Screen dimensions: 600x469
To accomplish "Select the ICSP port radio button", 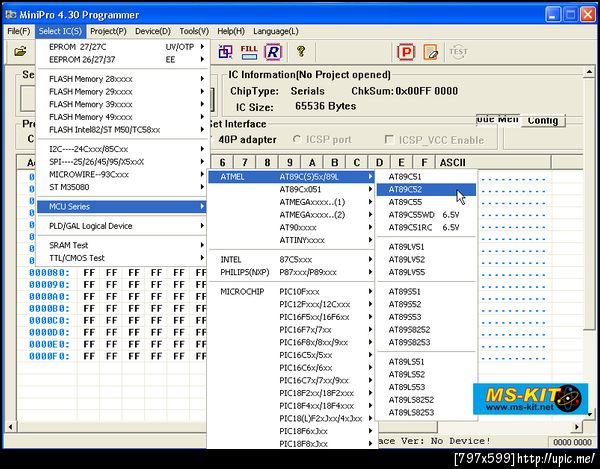I will 297,139.
